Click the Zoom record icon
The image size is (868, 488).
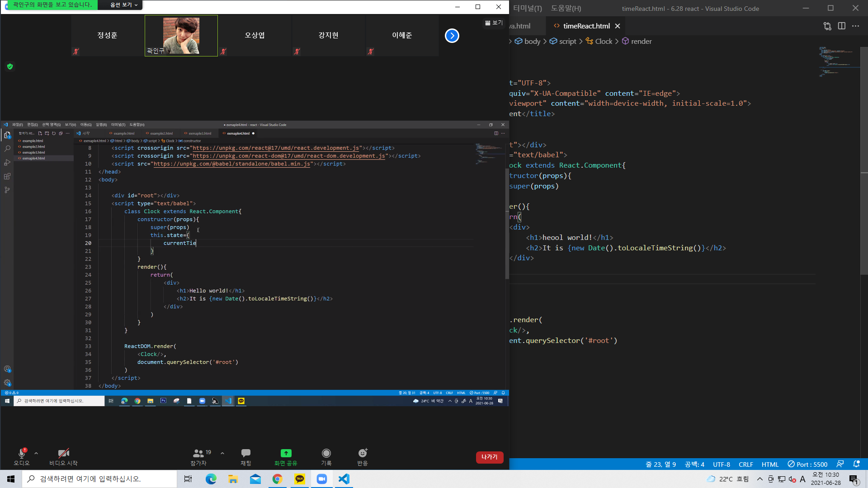tap(326, 453)
